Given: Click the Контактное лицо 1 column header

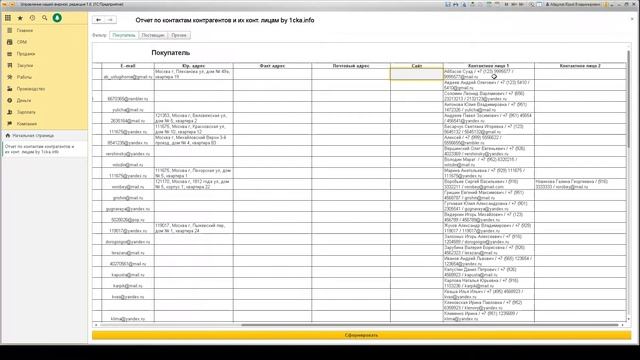Looking at the screenshot, I should click(489, 65).
